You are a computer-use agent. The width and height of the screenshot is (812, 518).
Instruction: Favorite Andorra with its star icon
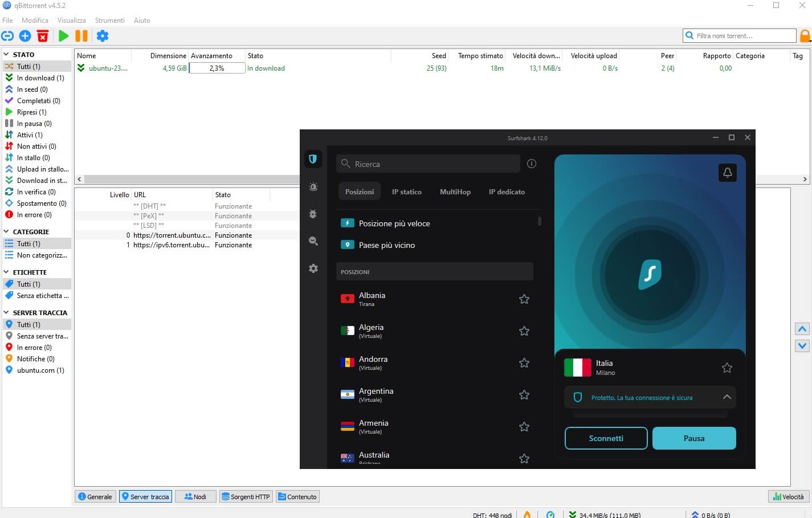[x=524, y=363]
